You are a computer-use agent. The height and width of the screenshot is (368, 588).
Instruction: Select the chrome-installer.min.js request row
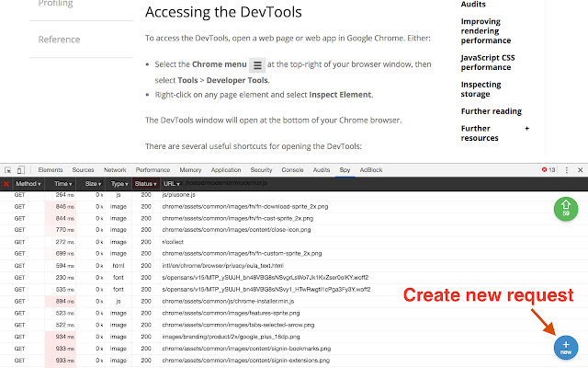(294, 301)
